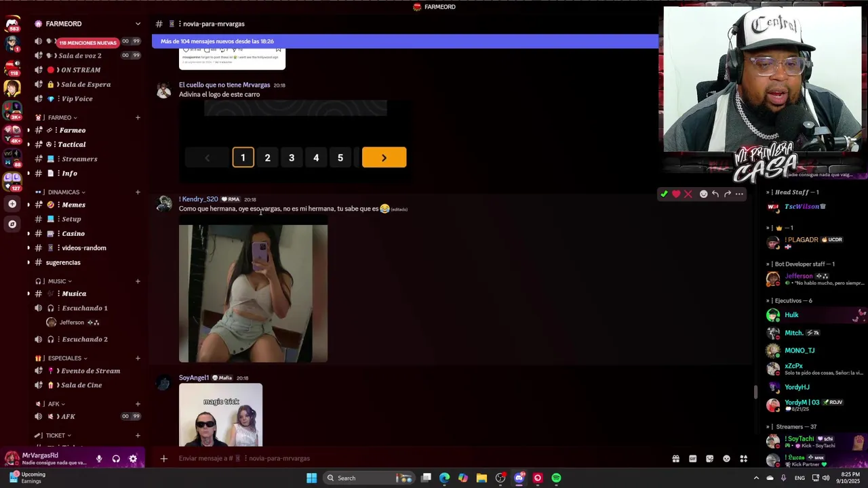Add a server with the plus icon
The image size is (868, 488).
point(12,204)
